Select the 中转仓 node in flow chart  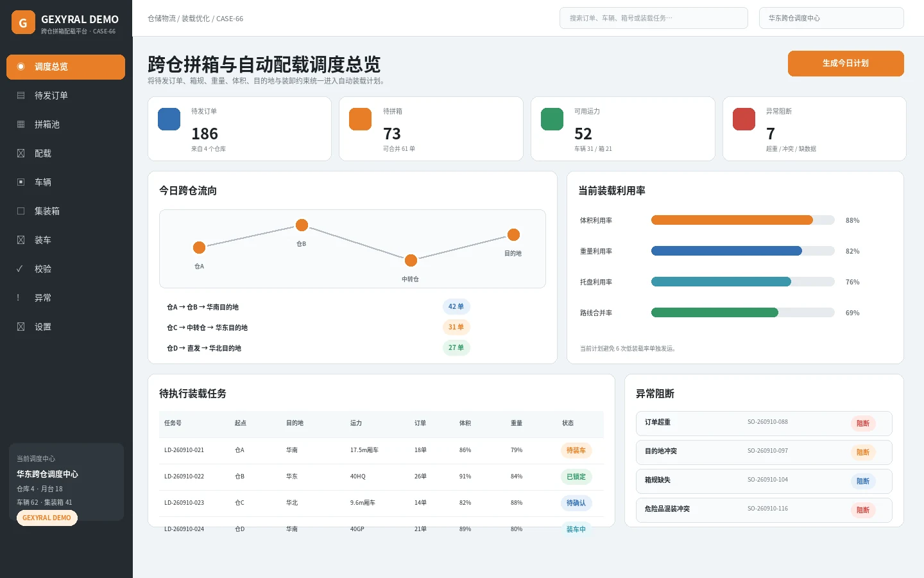tap(411, 260)
